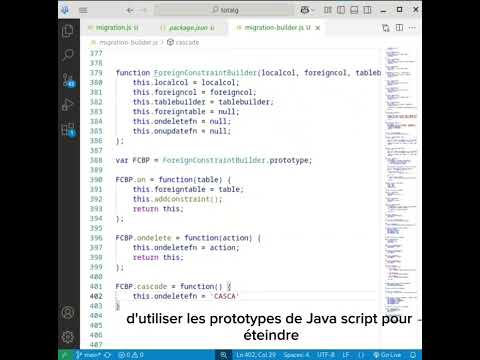Click 'this.localcol = localcol;' on line 380
The width and height of the screenshot is (480, 360).
186,82
